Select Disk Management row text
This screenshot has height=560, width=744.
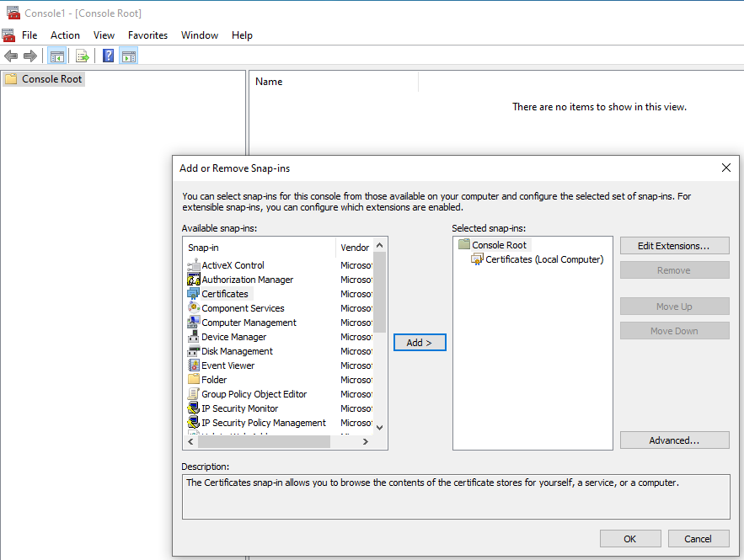click(x=238, y=351)
